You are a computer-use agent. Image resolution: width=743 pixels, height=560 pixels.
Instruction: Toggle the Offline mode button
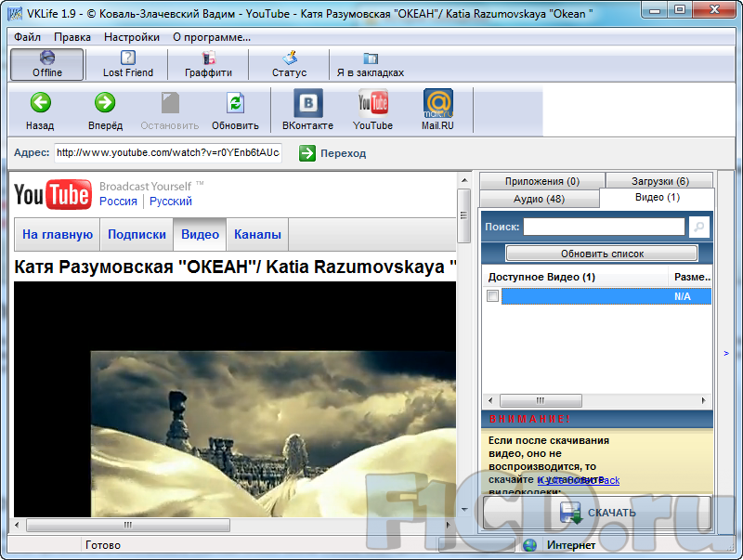(47, 64)
